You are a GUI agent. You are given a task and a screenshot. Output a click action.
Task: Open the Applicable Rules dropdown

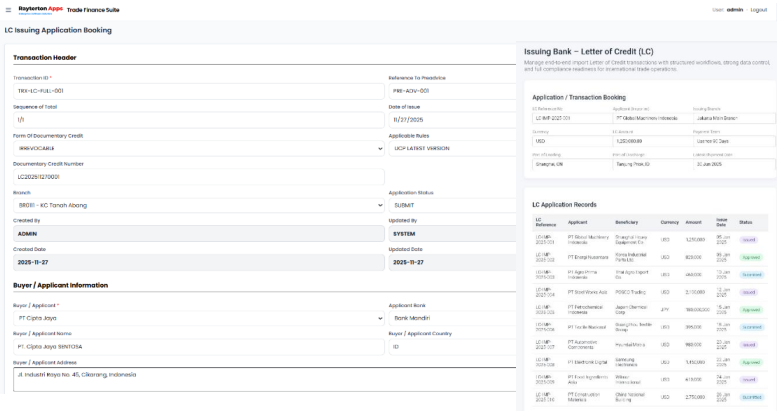[452, 148]
